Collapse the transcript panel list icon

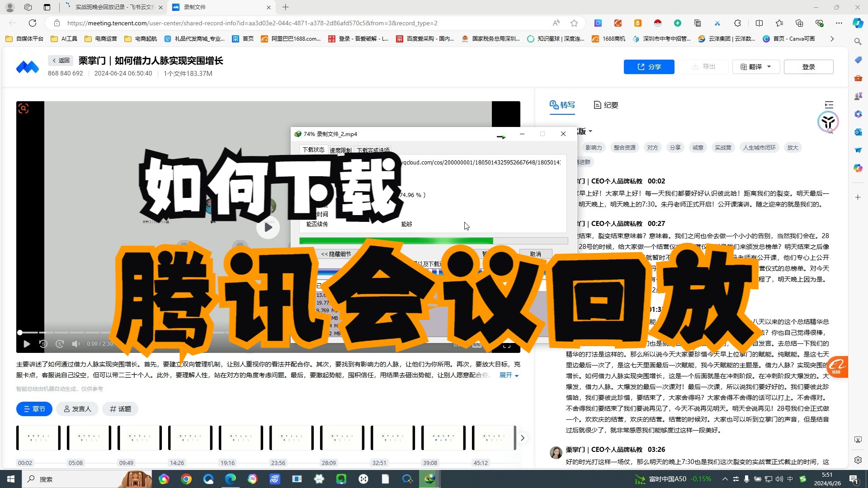point(829,105)
